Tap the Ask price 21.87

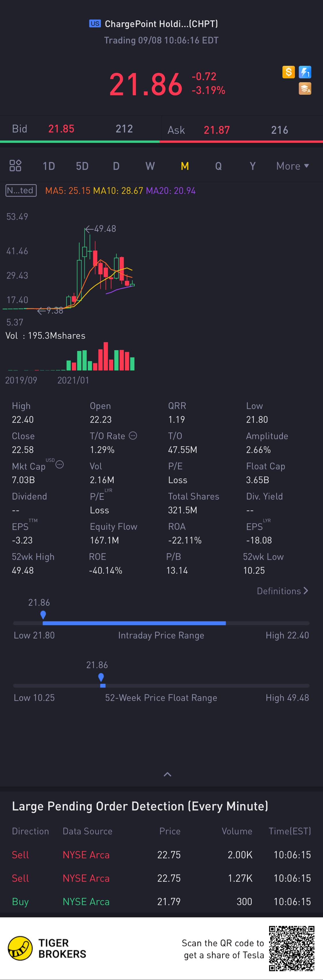[217, 130]
